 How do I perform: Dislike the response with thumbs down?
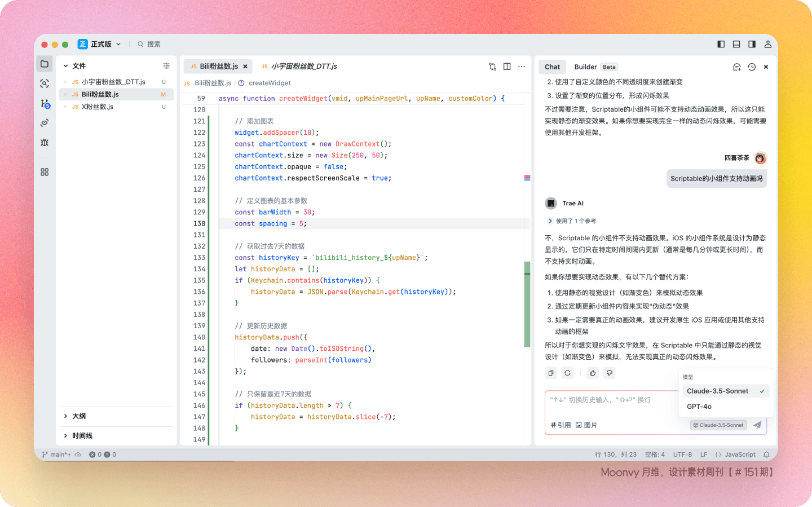609,373
